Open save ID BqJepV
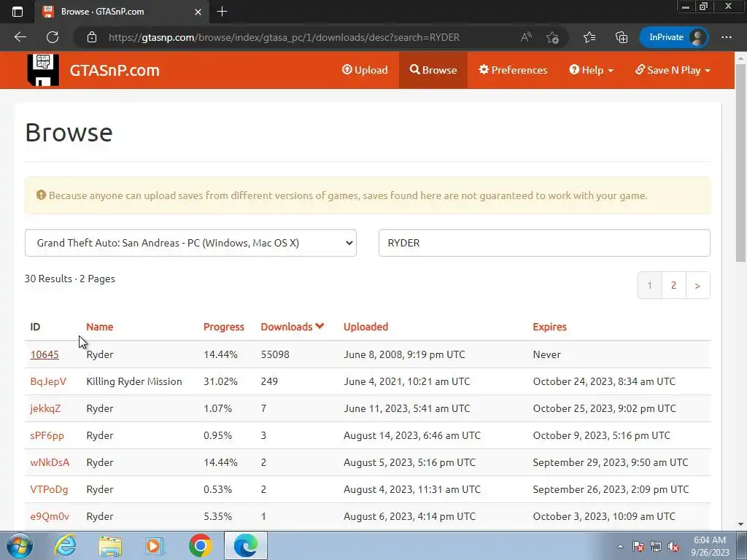The image size is (747, 560). pyautogui.click(x=48, y=381)
